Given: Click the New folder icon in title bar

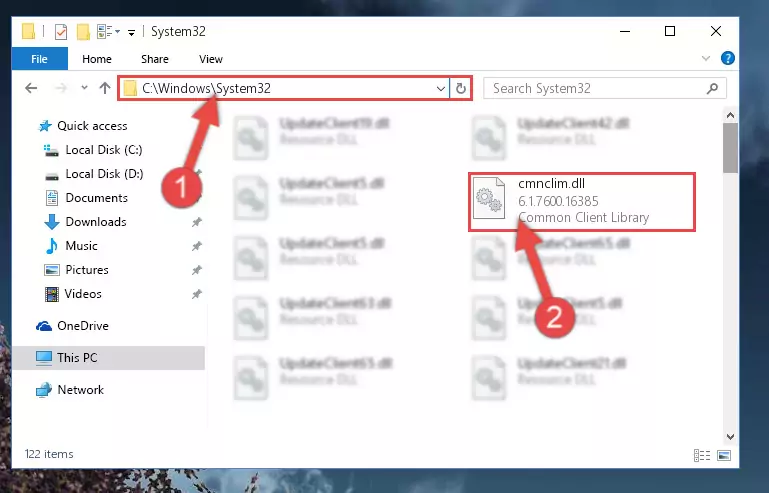Looking at the screenshot, I should pyautogui.click(x=83, y=32).
